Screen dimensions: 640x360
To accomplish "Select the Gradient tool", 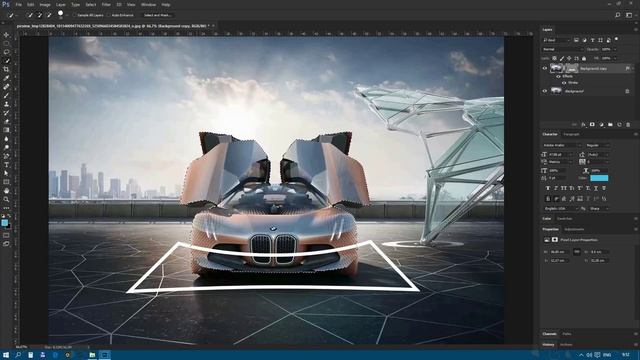I will (6, 130).
